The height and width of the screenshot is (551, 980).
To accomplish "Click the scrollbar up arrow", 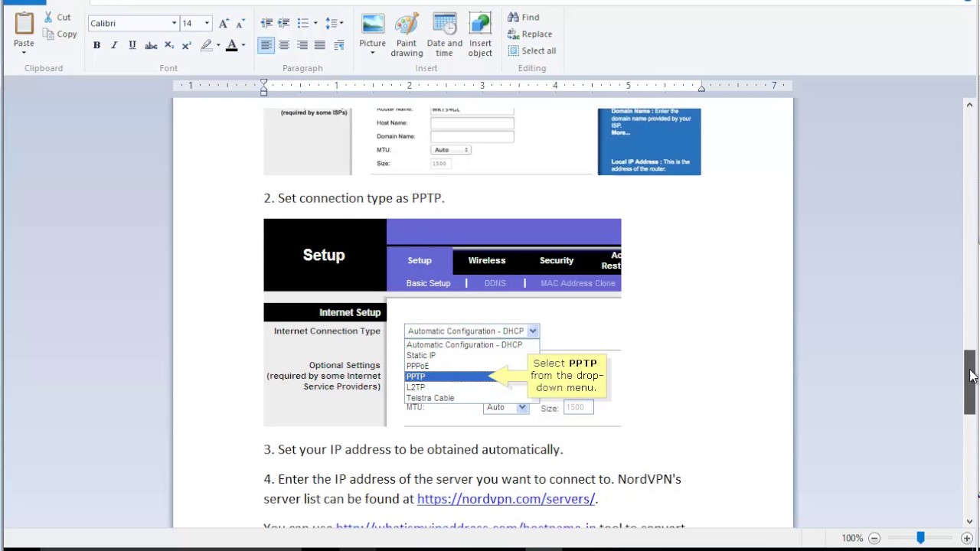I will tap(970, 104).
